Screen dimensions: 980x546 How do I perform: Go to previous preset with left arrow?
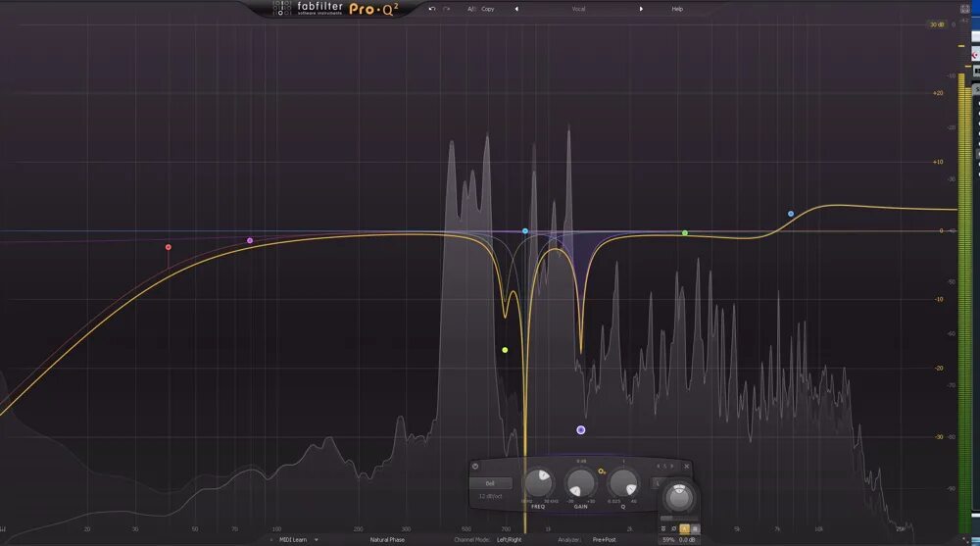tap(516, 9)
